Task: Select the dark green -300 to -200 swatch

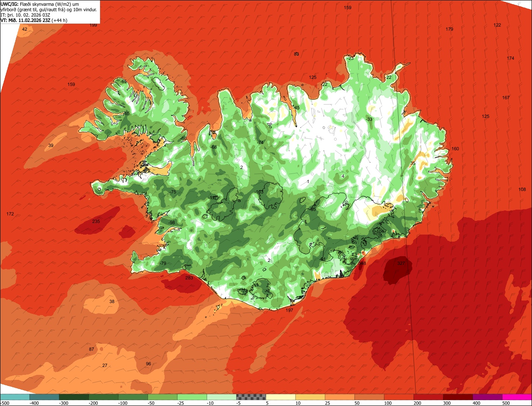Action: (x=74, y=397)
